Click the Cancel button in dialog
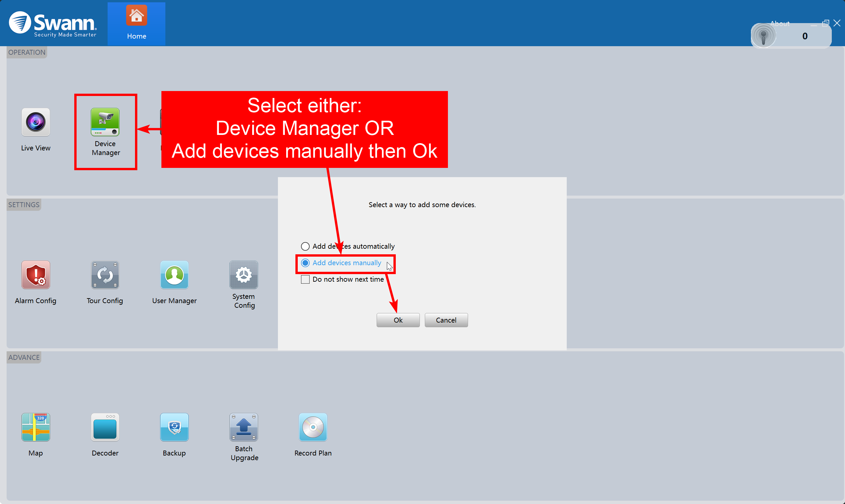The width and height of the screenshot is (845, 504). pos(446,320)
